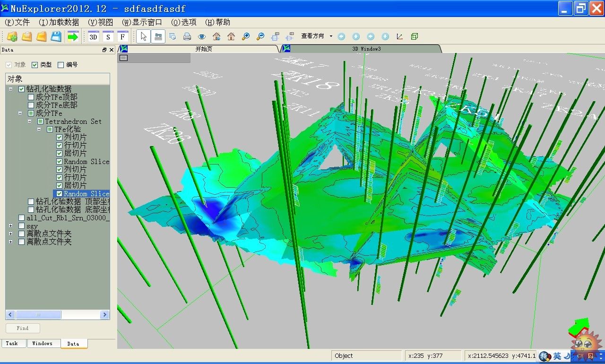The image size is (605, 364).
Task: Select the ruler measure tool
Action: click(159, 36)
